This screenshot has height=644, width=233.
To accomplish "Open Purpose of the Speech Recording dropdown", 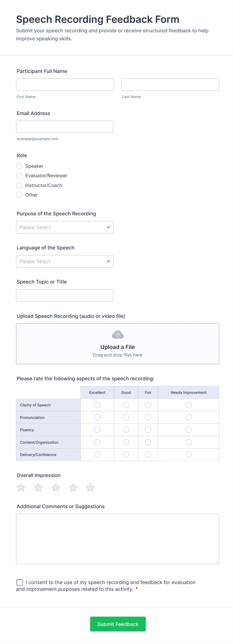I will (x=65, y=227).
